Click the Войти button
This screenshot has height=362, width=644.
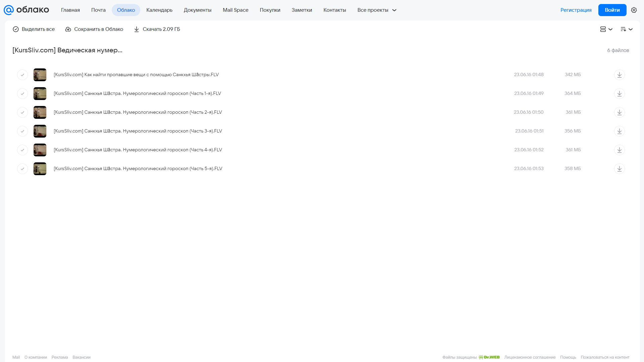tap(612, 10)
